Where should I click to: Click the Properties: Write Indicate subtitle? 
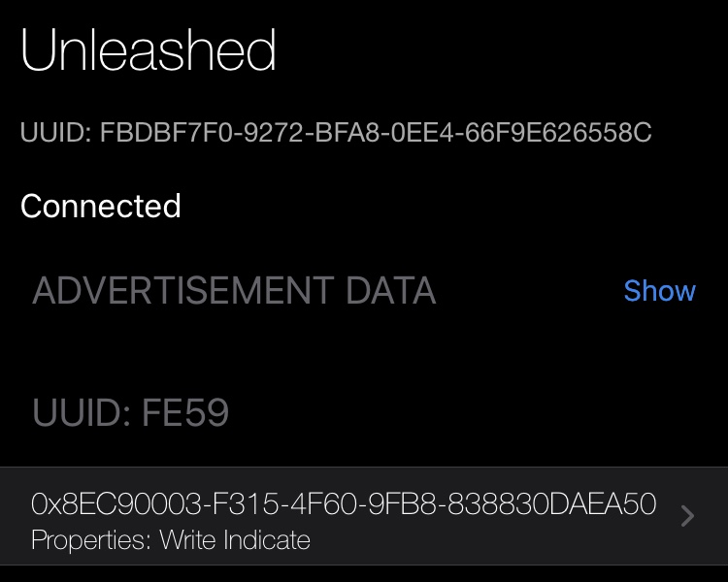pyautogui.click(x=171, y=540)
